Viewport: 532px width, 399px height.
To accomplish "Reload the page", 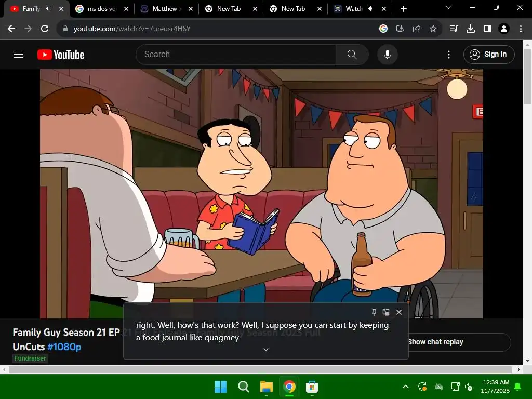I will coord(45,29).
